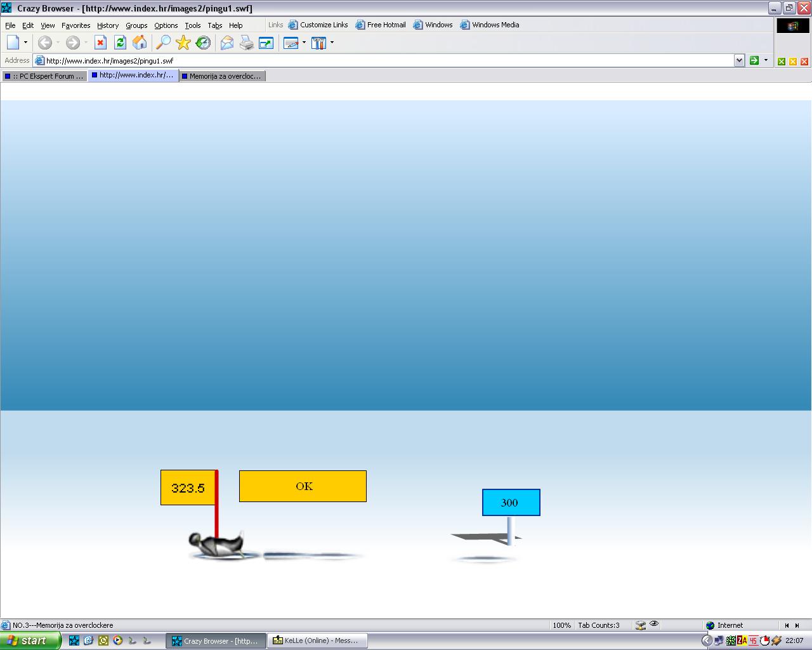
Task: Click the red X Stop icon
Action: [x=100, y=43]
